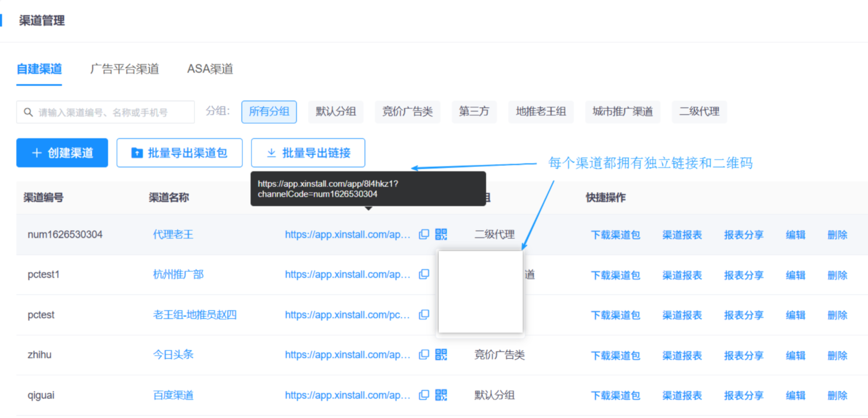The image size is (868, 418).
Task: Select the 所有分组 group filter
Action: coord(269,112)
